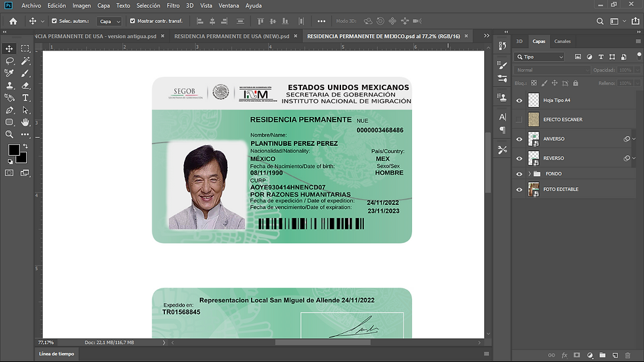Open the Tipo layer filter dropdown
Viewport: 644px width, 362px height.
tap(540, 57)
